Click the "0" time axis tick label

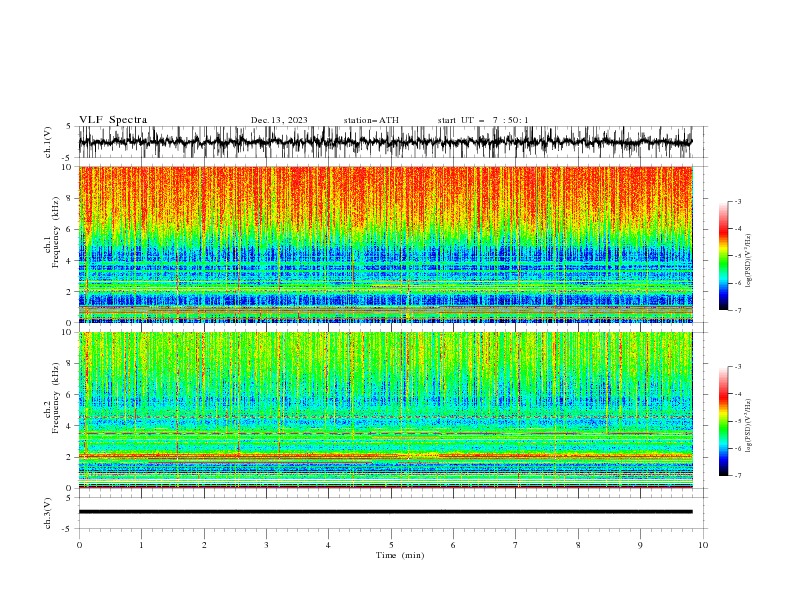pos(79,545)
